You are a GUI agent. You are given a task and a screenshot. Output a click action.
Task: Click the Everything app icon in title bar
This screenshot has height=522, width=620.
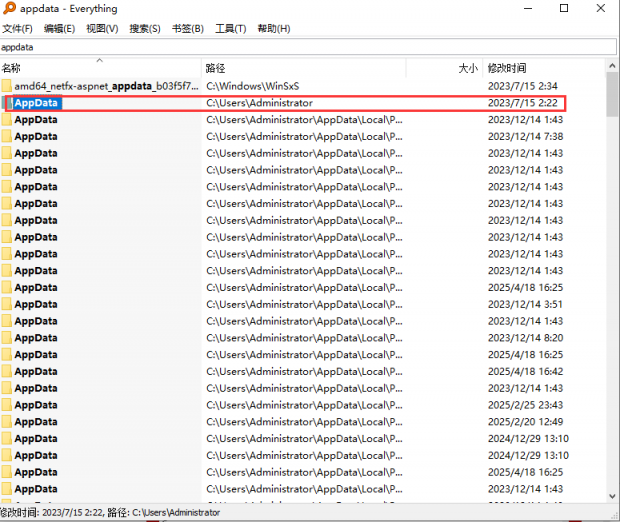click(7, 8)
